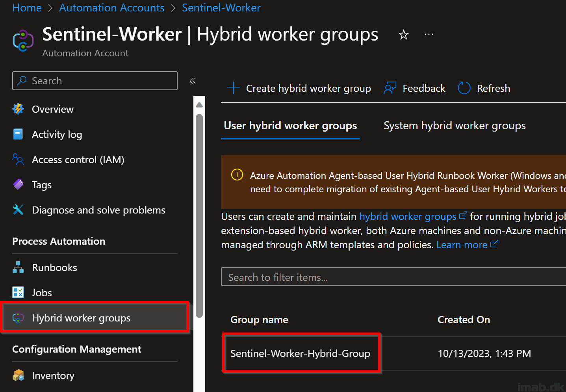
Task: Click the Configuration Management section heading
Action: (77, 349)
